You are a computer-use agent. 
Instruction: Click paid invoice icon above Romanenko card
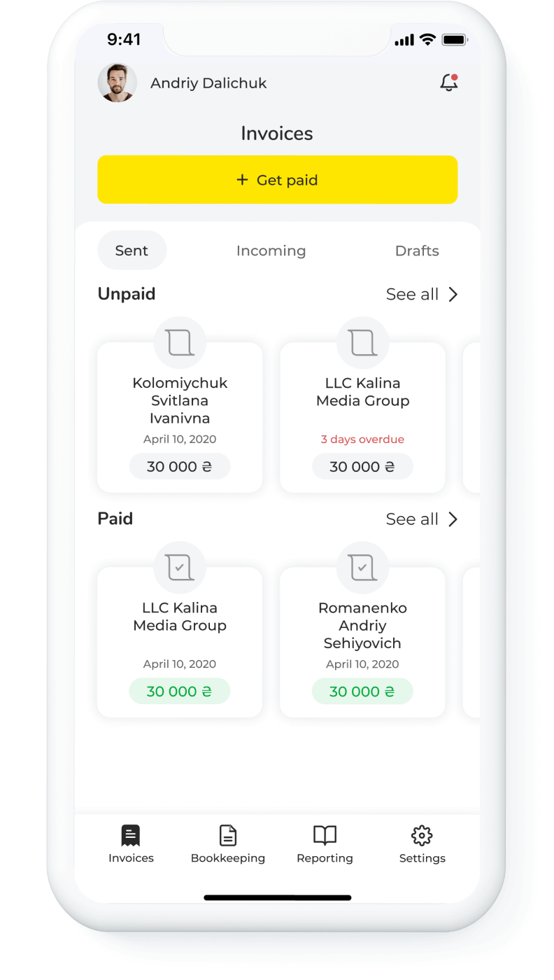tap(362, 568)
